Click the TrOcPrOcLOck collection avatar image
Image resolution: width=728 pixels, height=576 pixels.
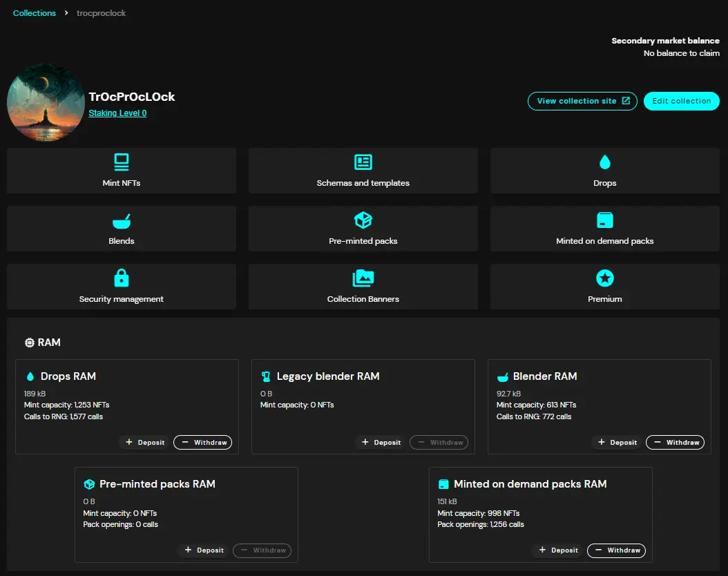46,103
